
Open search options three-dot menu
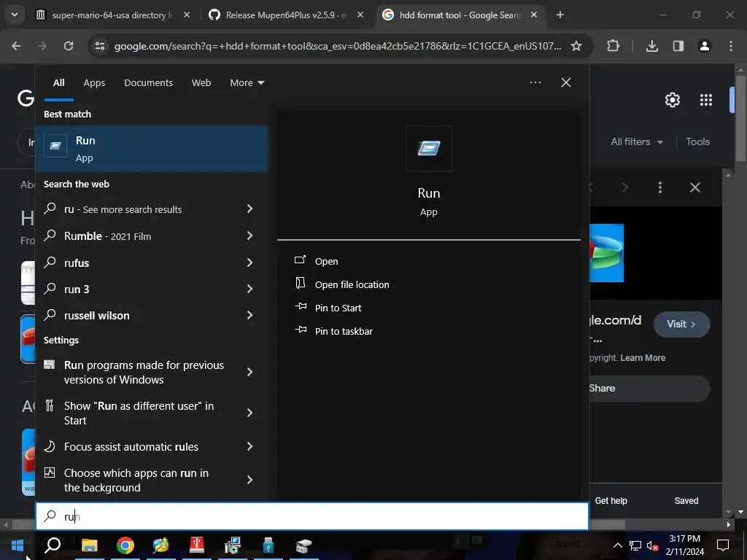[535, 82]
